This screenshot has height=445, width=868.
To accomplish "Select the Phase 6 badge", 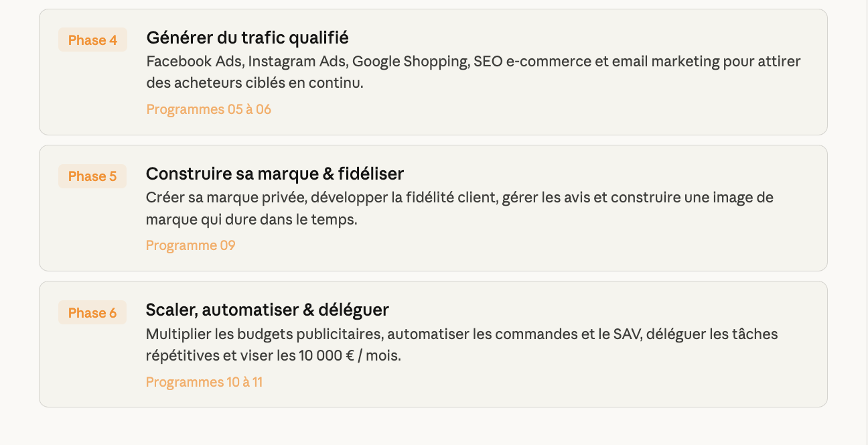I will 92,313.
